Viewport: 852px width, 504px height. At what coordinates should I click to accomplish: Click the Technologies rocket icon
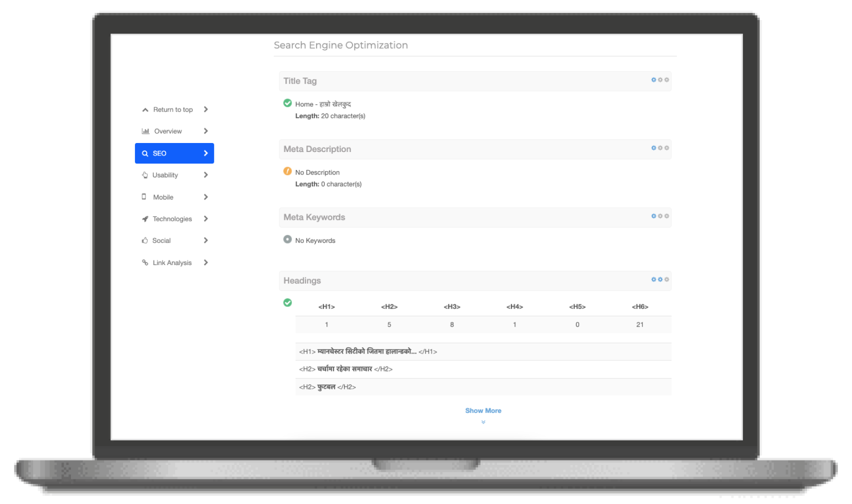pyautogui.click(x=145, y=219)
